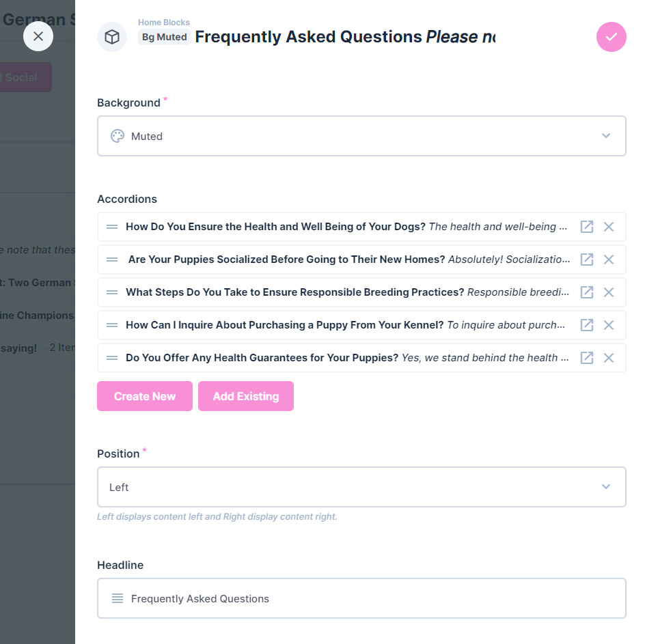Open the health and well-being accordion in new view
The height and width of the screenshot is (644, 645).
click(587, 227)
